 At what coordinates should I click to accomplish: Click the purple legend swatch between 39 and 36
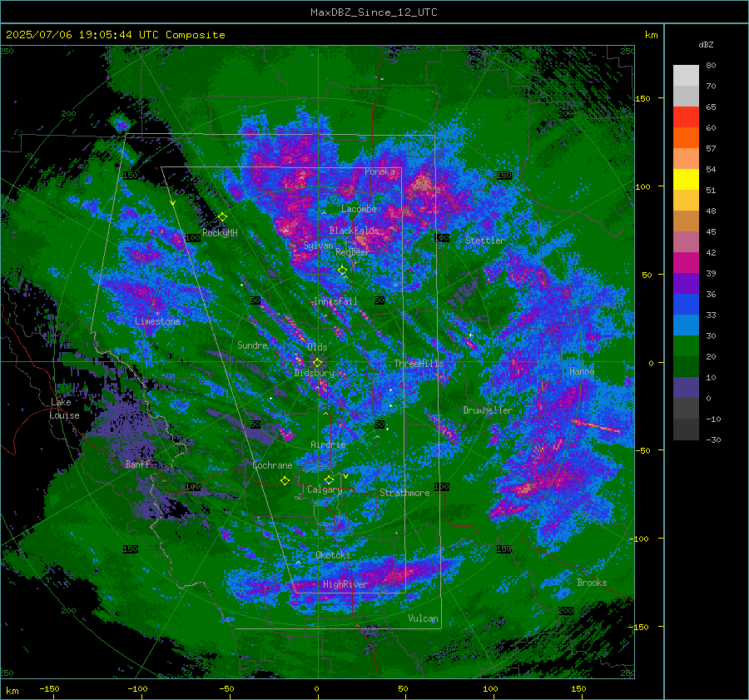click(686, 283)
